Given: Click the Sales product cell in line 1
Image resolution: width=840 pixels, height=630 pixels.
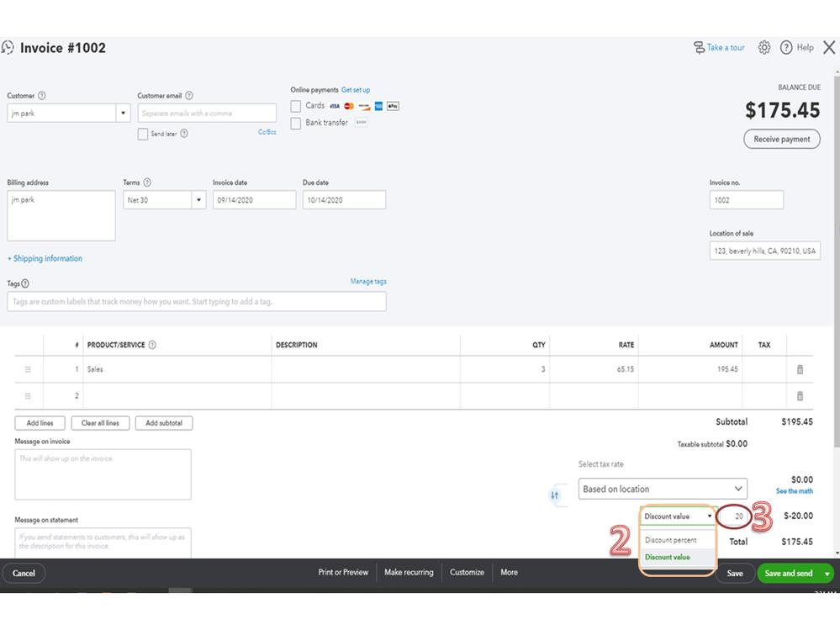Looking at the screenshot, I should click(177, 369).
